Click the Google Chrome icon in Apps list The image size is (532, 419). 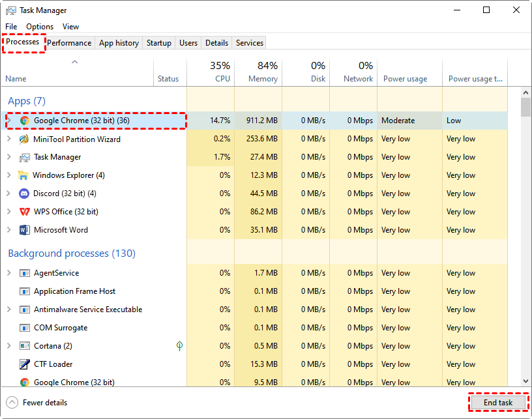(x=23, y=121)
